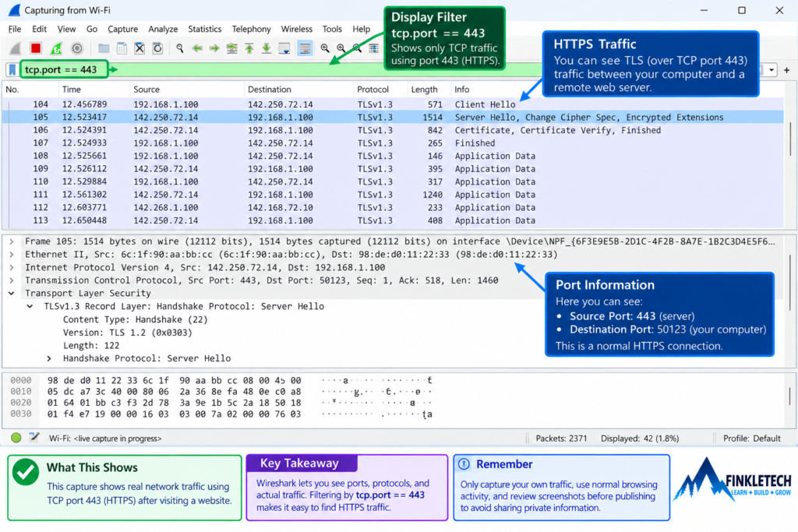Open the Wireless menu
This screenshot has height=532, width=798.
(x=297, y=29)
